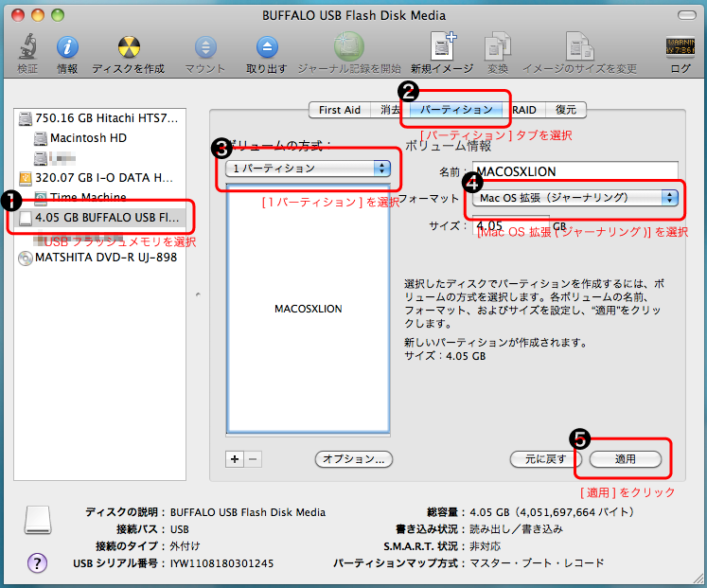
Task: Open the Info toolbar icon
Action: pos(67,47)
